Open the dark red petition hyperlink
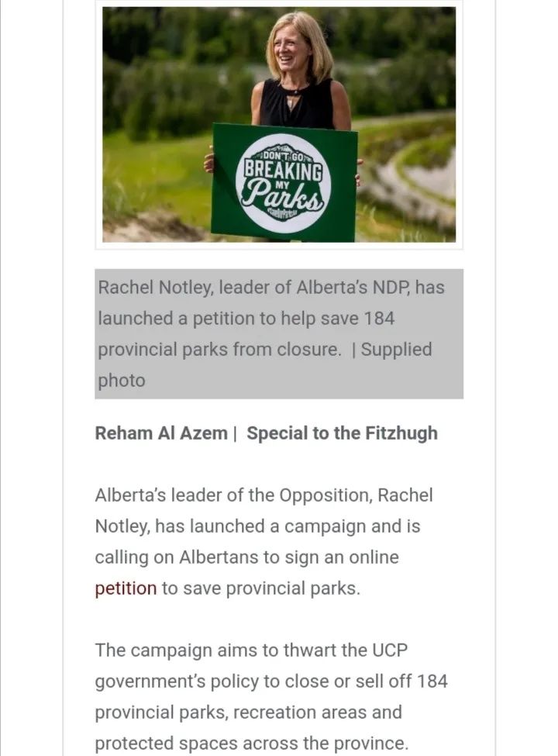The height and width of the screenshot is (756, 558). 126,589
